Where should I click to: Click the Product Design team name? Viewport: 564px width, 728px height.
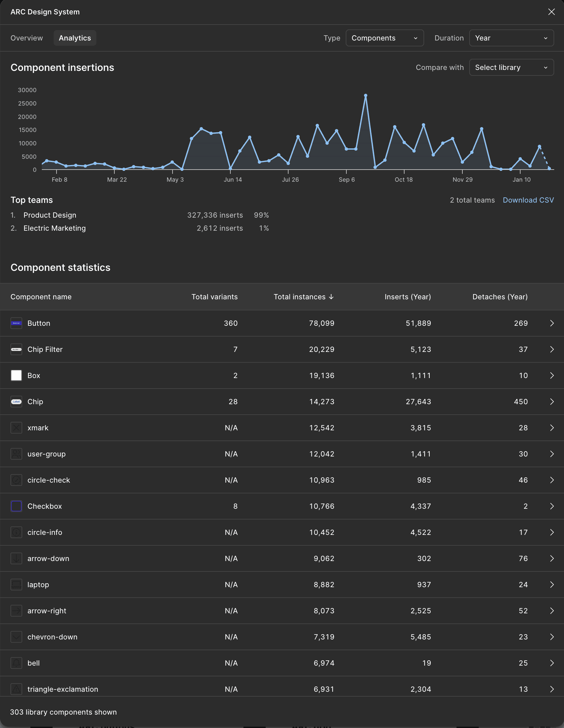coord(50,215)
